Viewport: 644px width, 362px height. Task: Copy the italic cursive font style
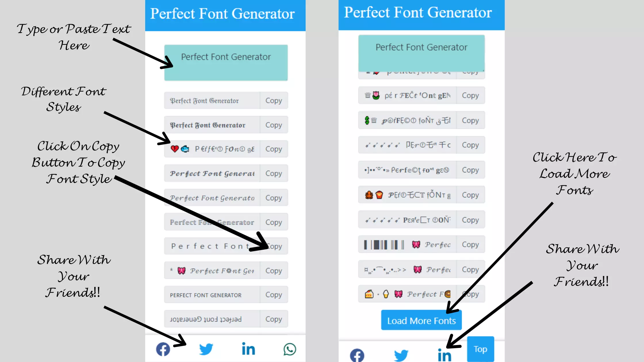[x=273, y=198]
